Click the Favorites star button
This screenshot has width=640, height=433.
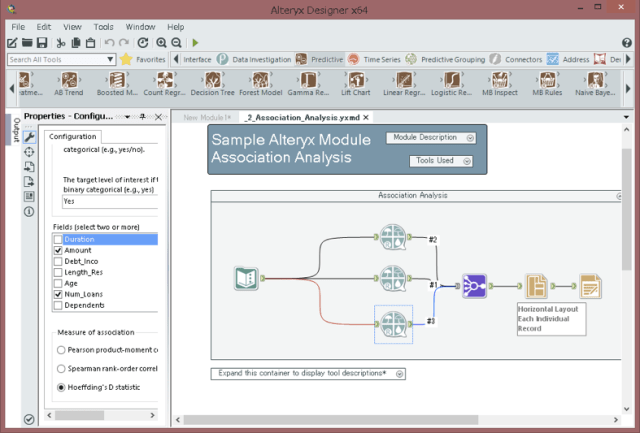point(126,60)
